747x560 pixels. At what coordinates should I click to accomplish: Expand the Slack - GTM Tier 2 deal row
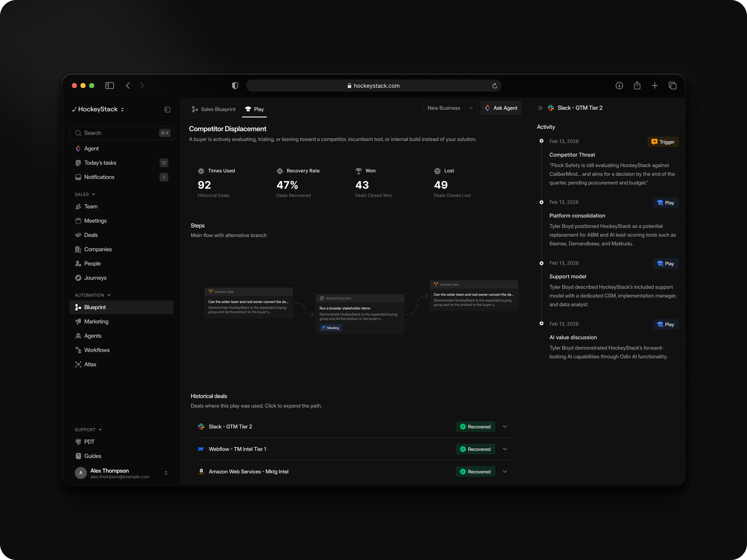505,427
